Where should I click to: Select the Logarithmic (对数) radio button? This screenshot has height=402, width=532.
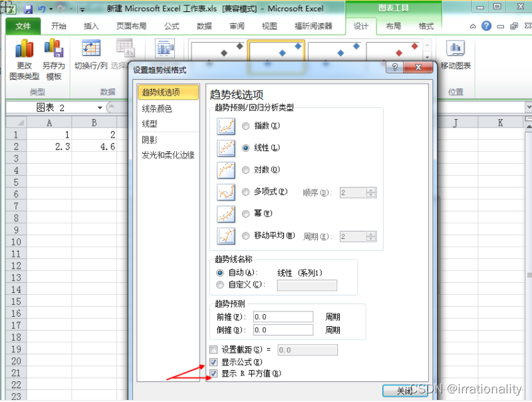[245, 170]
